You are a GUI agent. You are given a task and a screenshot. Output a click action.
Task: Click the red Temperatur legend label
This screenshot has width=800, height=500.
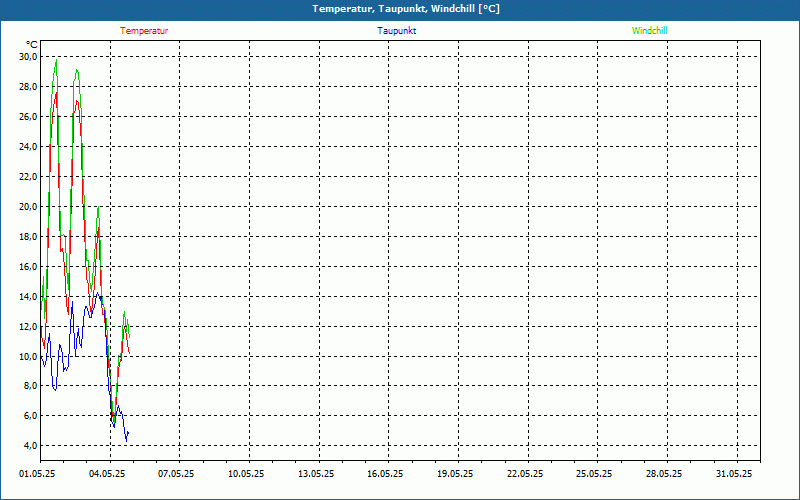[144, 31]
